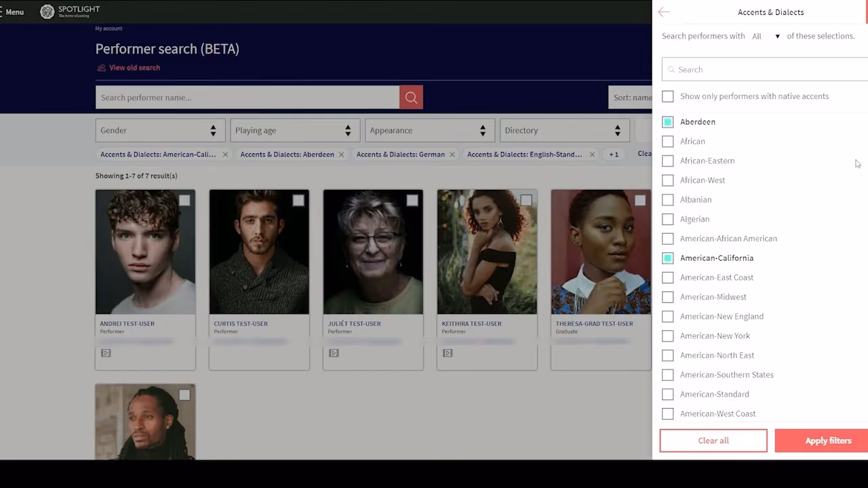Viewport: 868px width, 488px height.
Task: Uncheck the American-California accent
Action: [x=668, y=258]
